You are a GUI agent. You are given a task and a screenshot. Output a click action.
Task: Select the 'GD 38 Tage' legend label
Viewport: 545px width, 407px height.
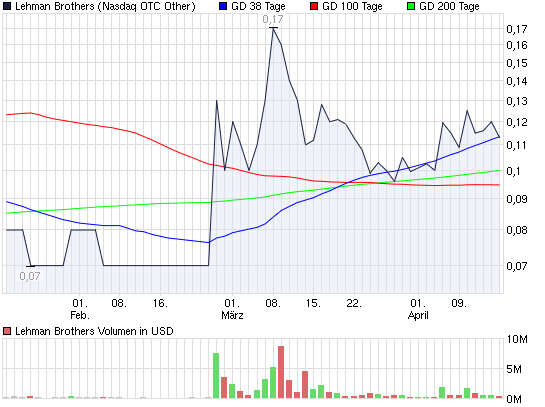point(258,6)
